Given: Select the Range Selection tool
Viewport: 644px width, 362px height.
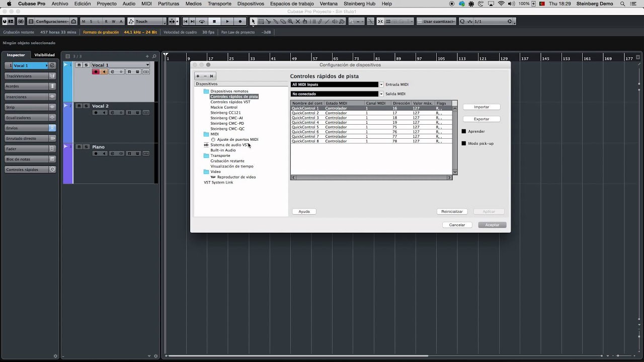Looking at the screenshot, I should pos(261,22).
